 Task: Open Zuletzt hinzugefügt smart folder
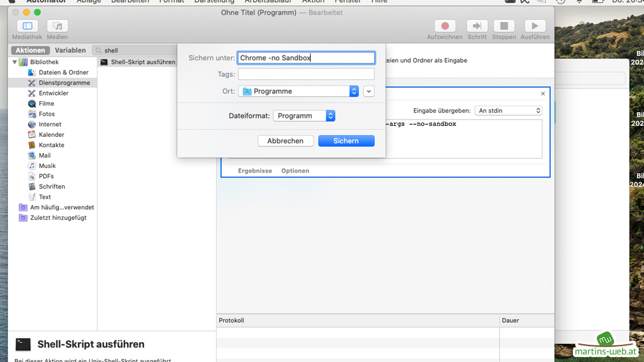(x=58, y=218)
